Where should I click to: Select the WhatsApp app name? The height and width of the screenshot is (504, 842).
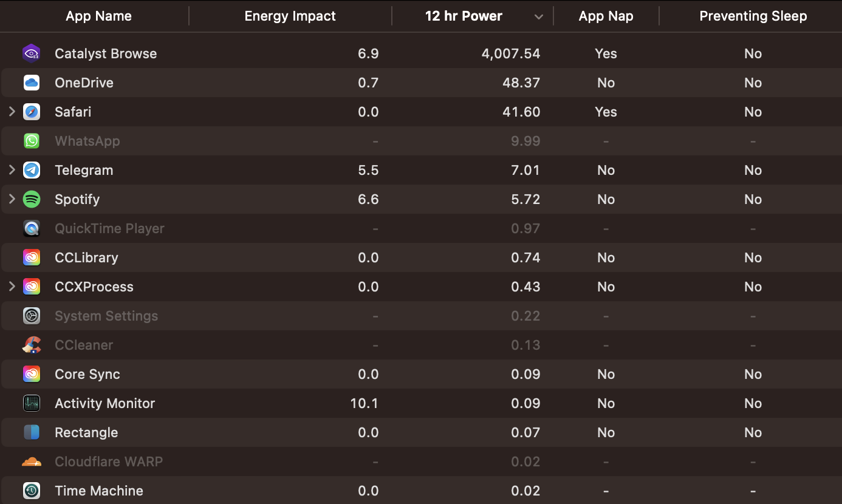click(x=87, y=141)
